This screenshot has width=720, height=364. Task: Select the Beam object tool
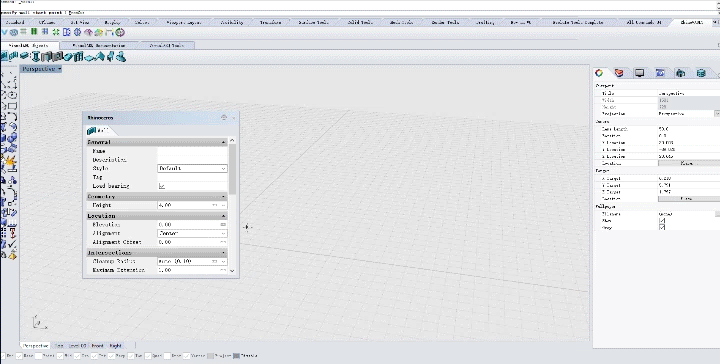(24, 56)
